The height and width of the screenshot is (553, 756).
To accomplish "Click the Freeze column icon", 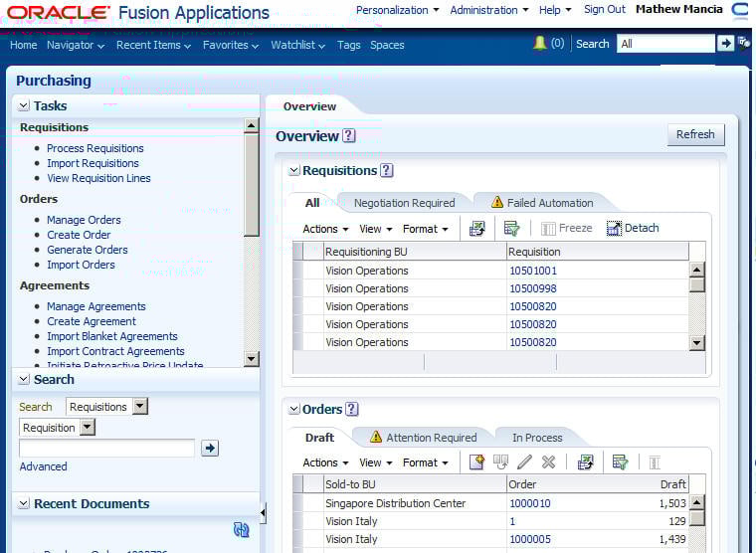I will click(567, 228).
